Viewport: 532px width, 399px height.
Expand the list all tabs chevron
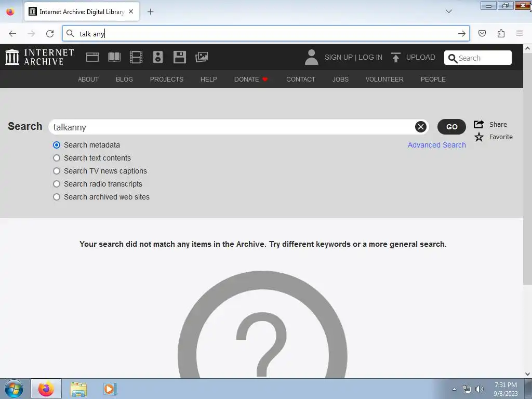pyautogui.click(x=448, y=11)
